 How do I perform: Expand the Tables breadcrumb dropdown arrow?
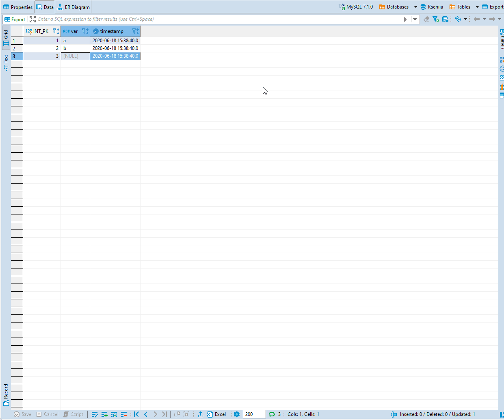(x=477, y=7)
